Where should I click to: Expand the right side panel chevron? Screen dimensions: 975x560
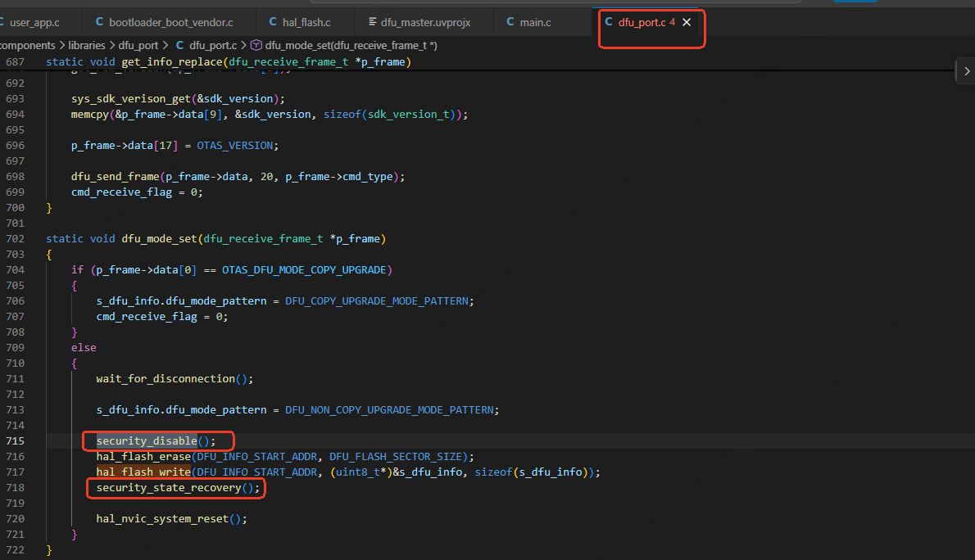coord(967,71)
